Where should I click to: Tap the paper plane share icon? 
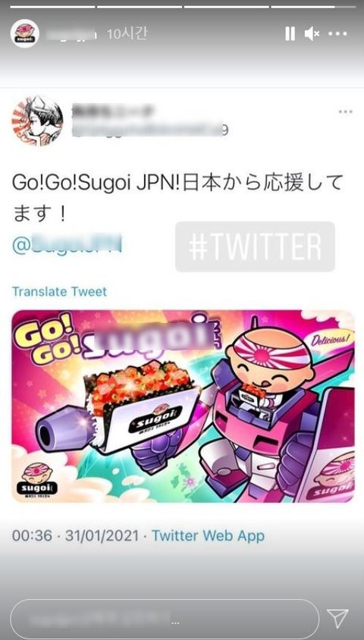[338, 618]
